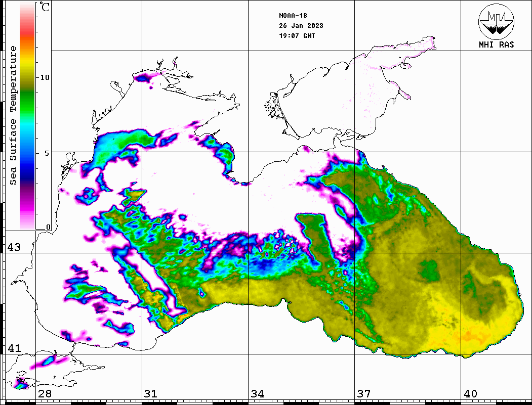
Task: Click the 5 tick on the color scale
Action: coord(47,153)
